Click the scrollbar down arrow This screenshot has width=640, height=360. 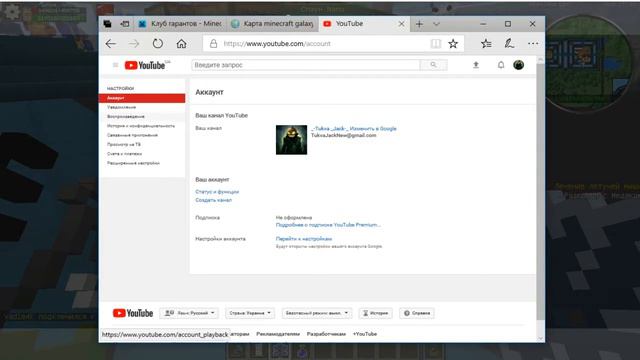tap(540, 338)
